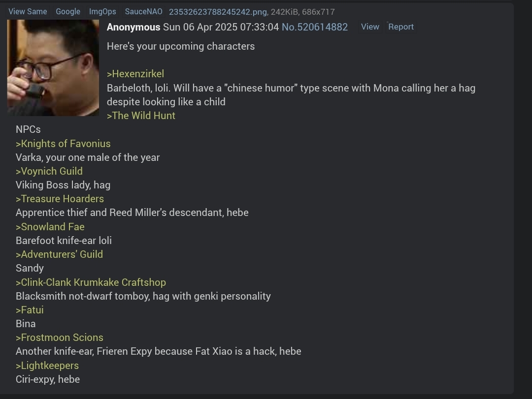Open the View Same image search link
The image size is (532, 399).
[28, 11]
